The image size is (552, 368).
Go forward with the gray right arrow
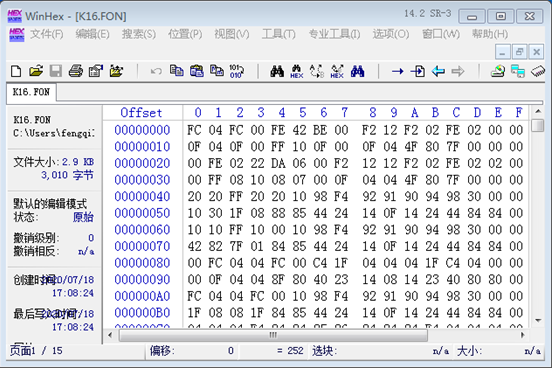pyautogui.click(x=458, y=71)
